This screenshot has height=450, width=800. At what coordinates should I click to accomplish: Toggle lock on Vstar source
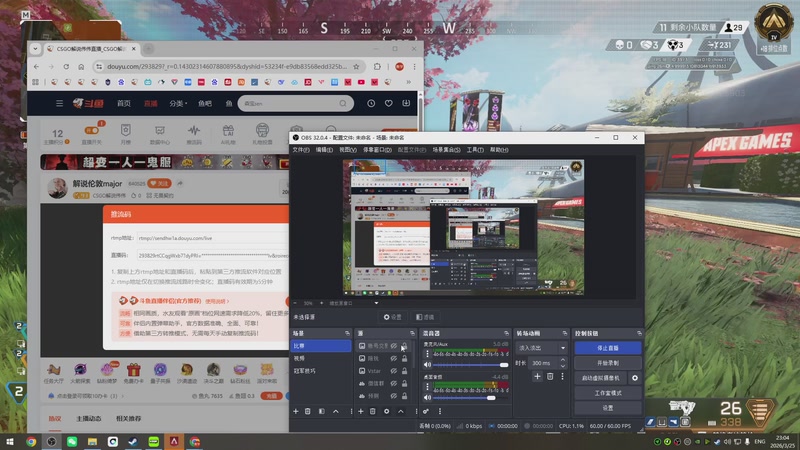pyautogui.click(x=404, y=371)
